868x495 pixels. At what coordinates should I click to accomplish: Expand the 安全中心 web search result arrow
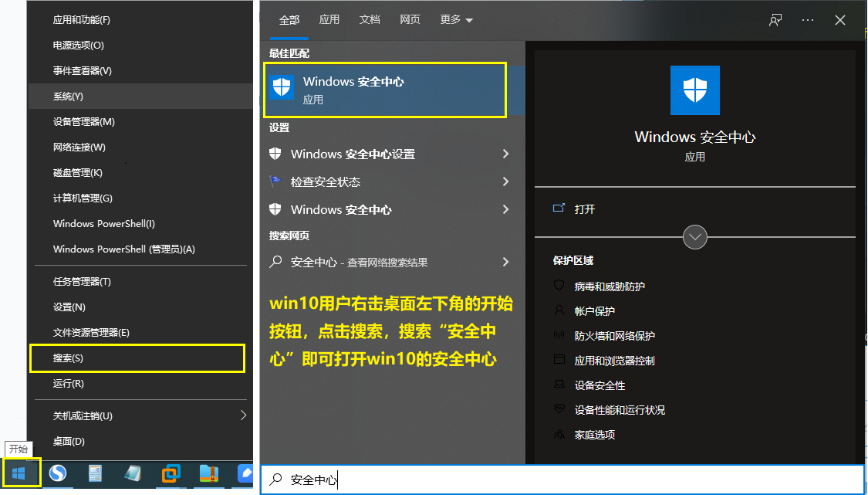pos(505,262)
